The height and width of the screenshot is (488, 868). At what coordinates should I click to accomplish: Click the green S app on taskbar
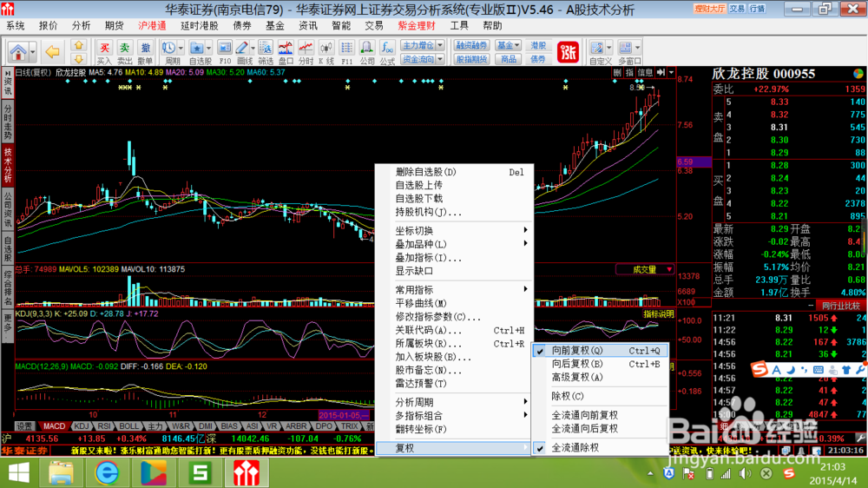(x=200, y=473)
